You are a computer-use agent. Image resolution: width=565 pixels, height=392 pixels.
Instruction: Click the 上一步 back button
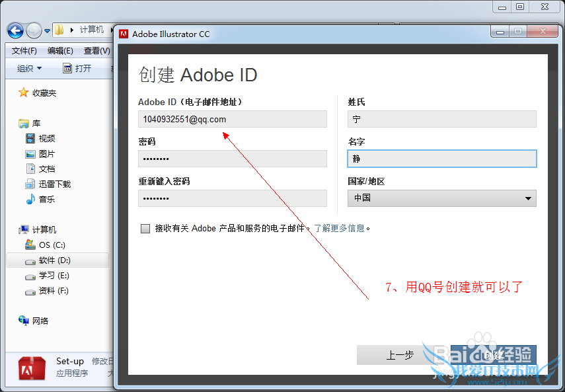pyautogui.click(x=400, y=355)
